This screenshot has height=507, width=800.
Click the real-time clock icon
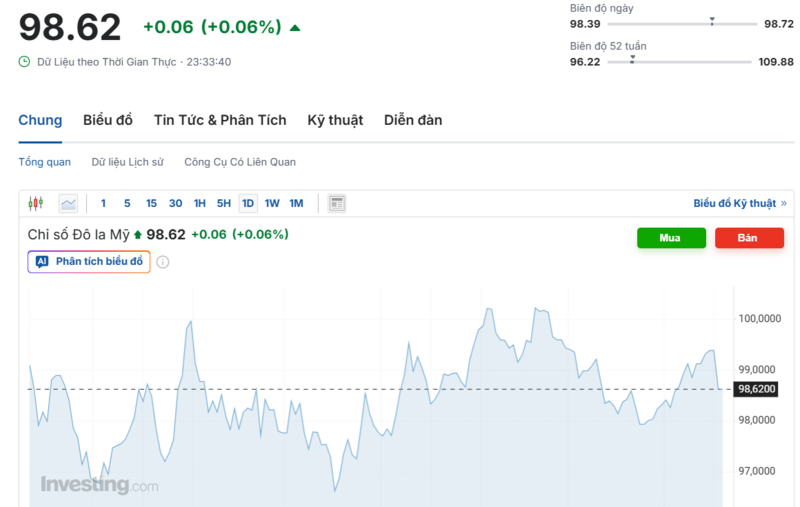point(25,62)
